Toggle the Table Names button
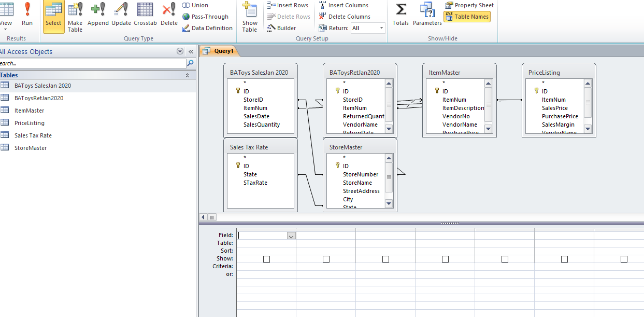This screenshot has height=317, width=644. (467, 17)
